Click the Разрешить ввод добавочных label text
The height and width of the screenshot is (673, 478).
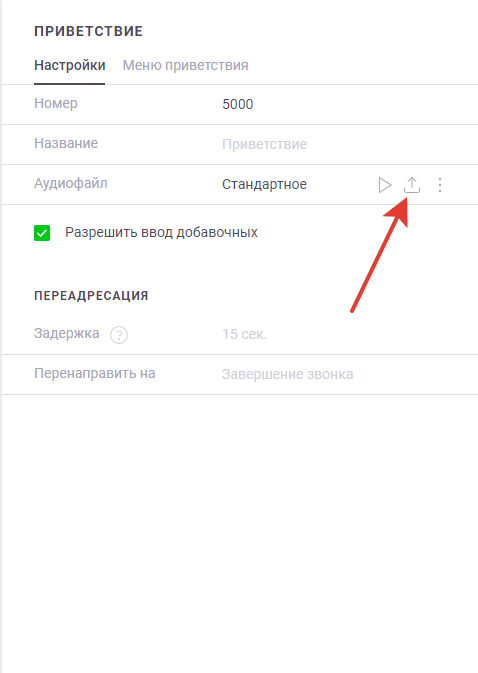(161, 232)
